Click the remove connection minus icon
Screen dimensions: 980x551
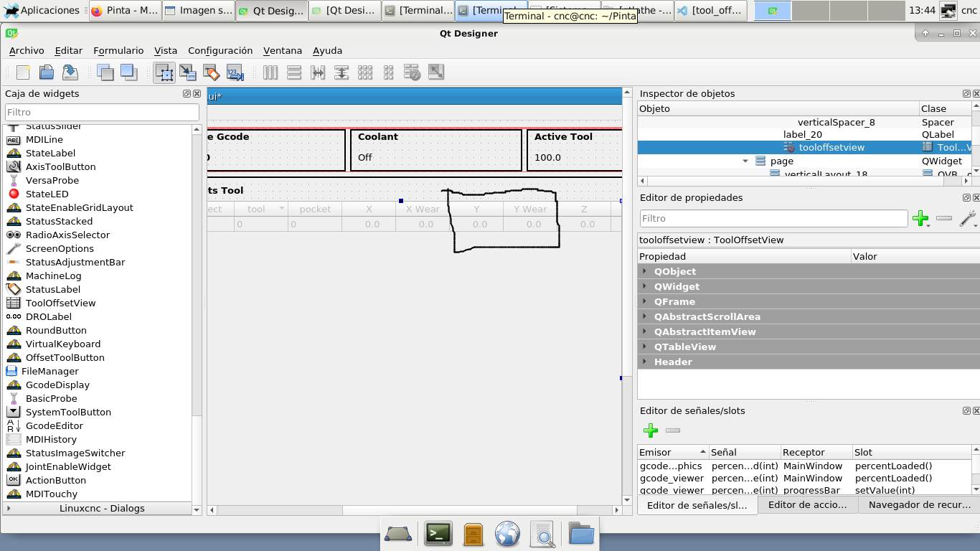tap(672, 430)
